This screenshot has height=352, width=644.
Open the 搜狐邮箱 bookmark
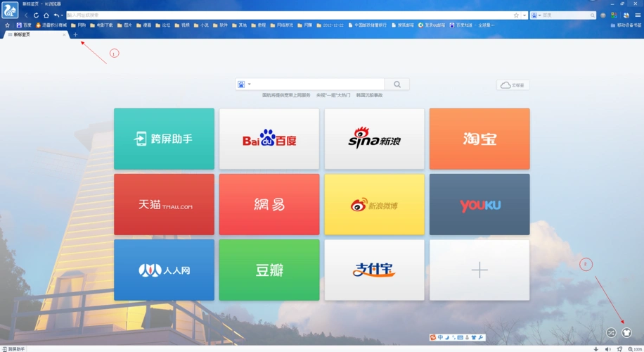402,25
